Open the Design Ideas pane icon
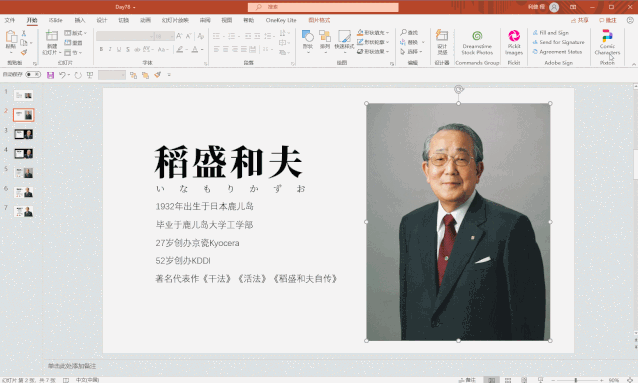Screen dimensions: 638x383 [442, 42]
